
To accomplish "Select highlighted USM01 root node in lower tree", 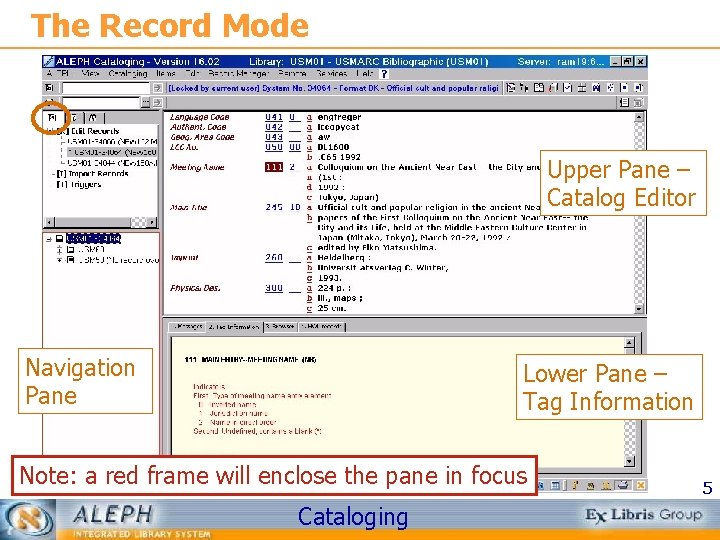I will pyautogui.click(x=93, y=239).
